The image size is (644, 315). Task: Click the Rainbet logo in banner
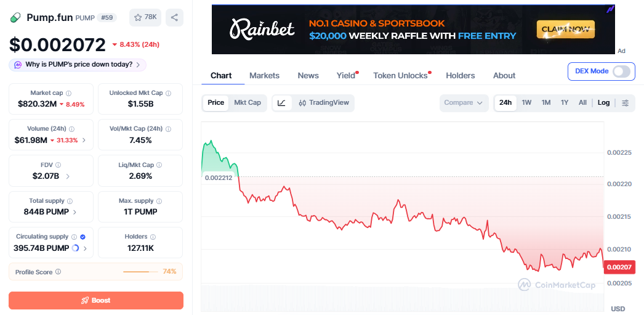coord(262,30)
